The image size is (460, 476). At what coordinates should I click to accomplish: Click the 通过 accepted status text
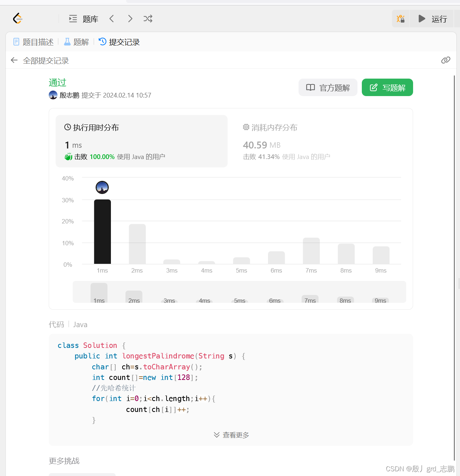[x=57, y=83]
